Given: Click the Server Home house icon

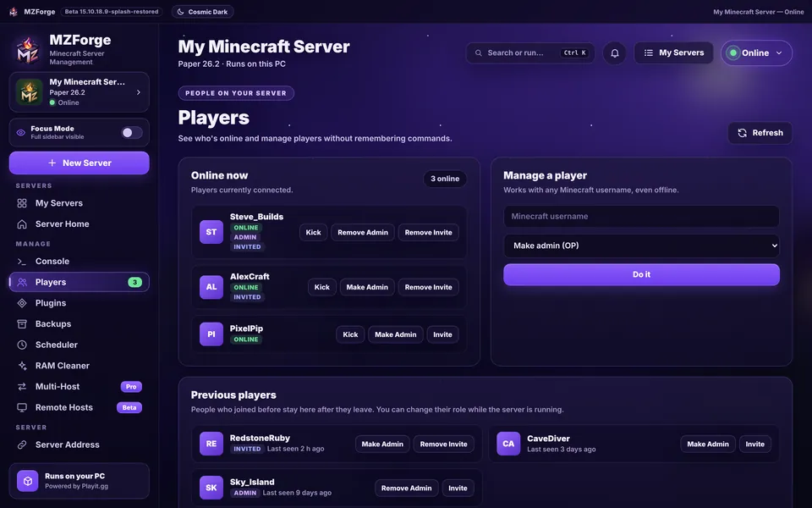Looking at the screenshot, I should click(x=22, y=224).
